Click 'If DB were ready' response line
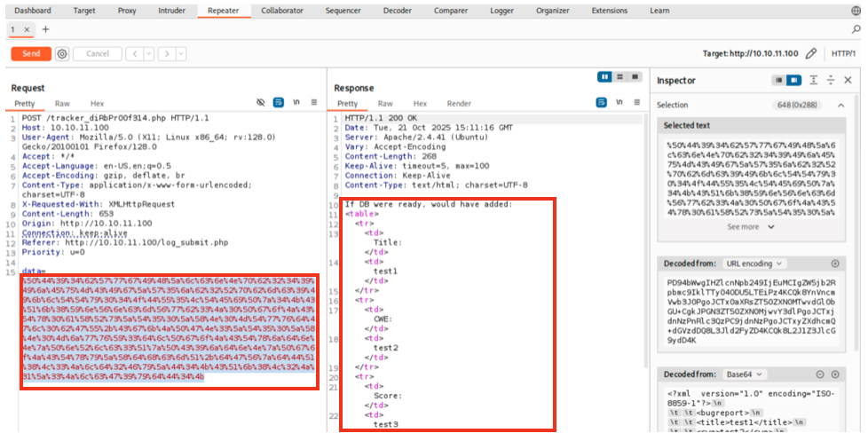The height and width of the screenshot is (441, 868). tap(429, 204)
